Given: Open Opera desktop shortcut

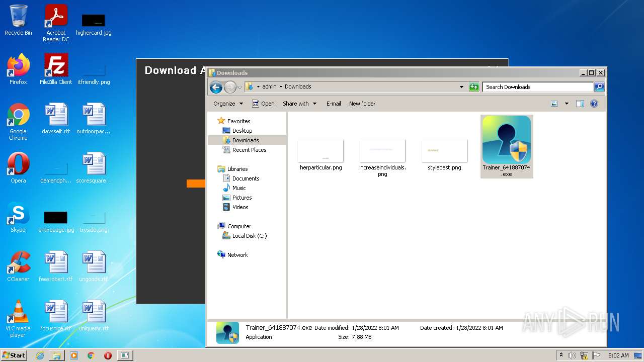Looking at the screenshot, I should [x=18, y=168].
